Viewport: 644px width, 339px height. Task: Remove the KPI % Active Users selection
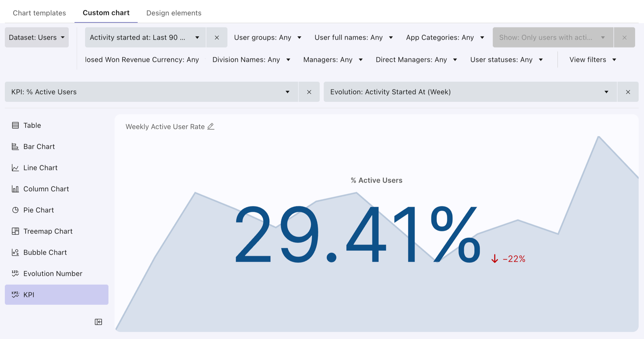(309, 92)
